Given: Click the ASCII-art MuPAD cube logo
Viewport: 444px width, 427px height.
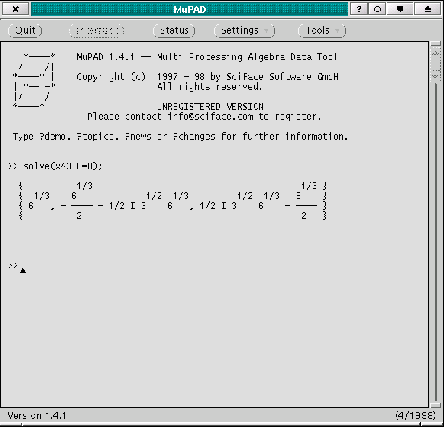Looking at the screenshot, I should pos(34,80).
